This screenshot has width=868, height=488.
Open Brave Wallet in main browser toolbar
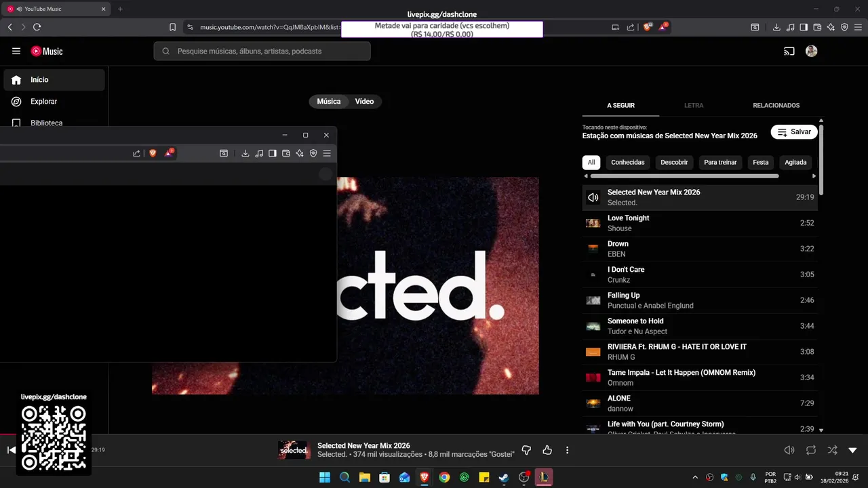pyautogui.click(x=817, y=27)
